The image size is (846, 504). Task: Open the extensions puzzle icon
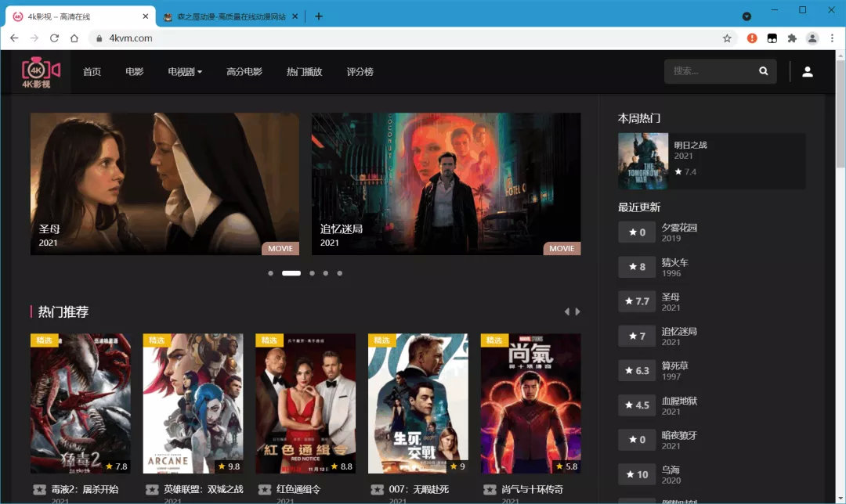792,38
